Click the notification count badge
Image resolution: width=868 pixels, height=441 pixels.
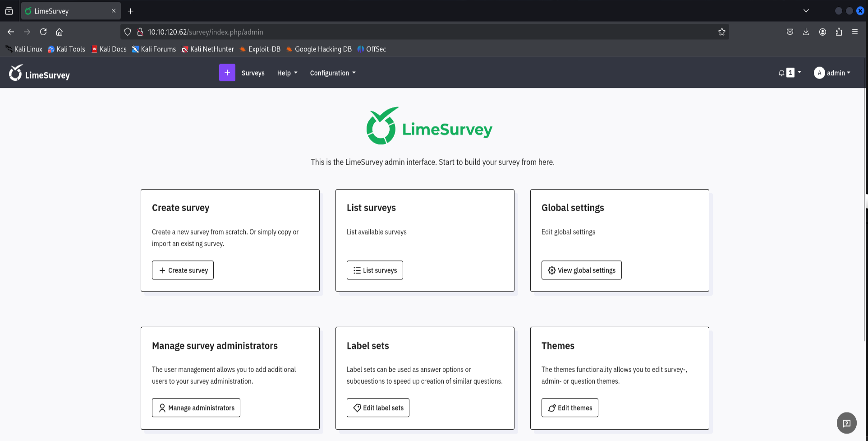[790, 73]
